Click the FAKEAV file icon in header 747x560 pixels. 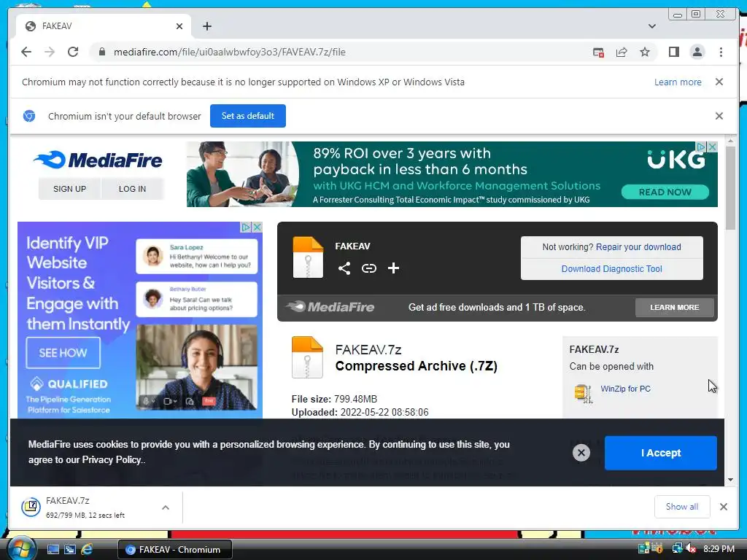(x=308, y=257)
